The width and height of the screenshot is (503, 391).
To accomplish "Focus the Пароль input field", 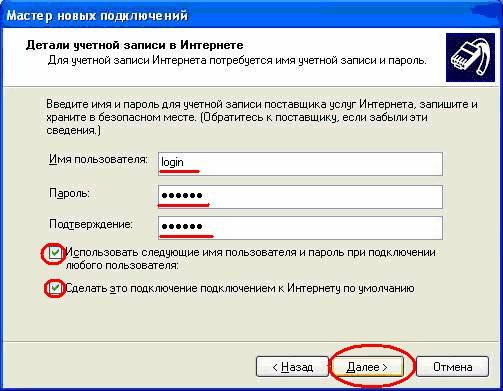I will 300,197.
